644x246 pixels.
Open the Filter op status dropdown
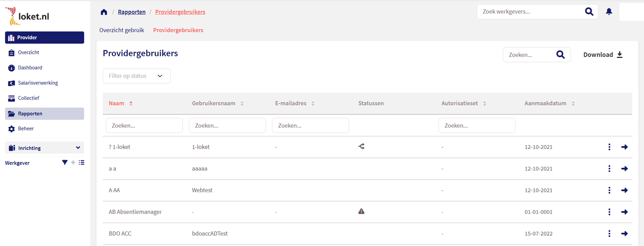(136, 76)
